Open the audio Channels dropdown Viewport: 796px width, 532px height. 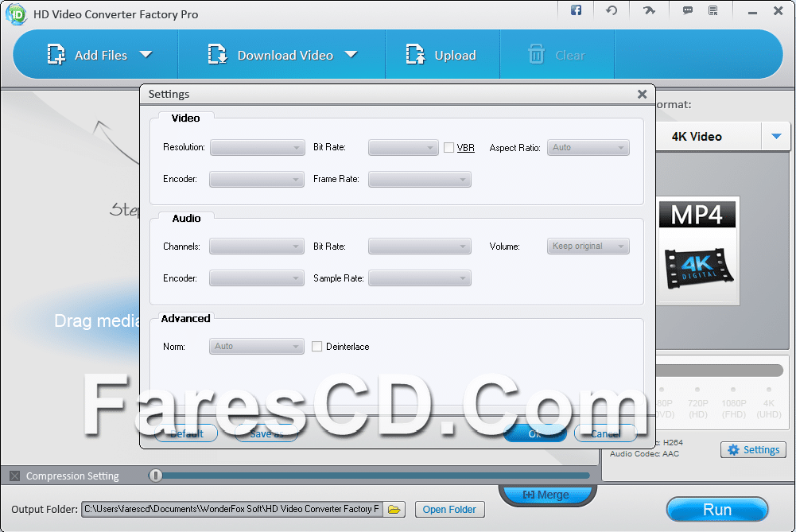257,247
